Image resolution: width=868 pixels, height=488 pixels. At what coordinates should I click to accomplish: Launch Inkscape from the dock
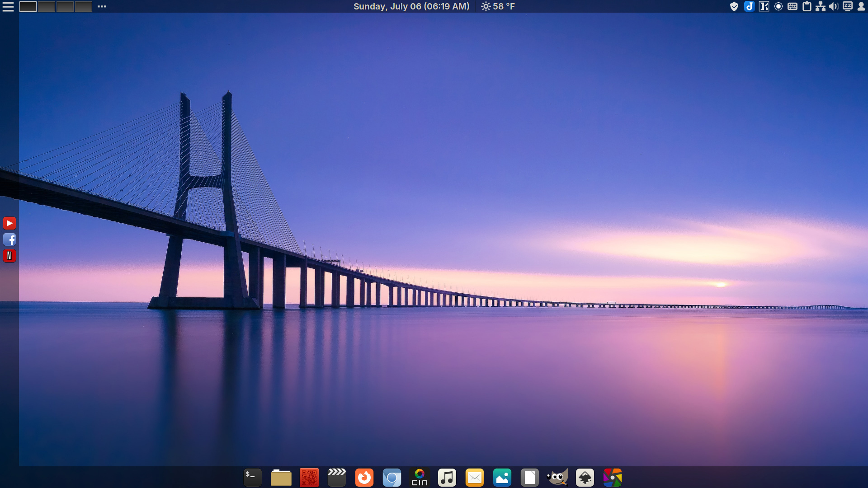(585, 478)
